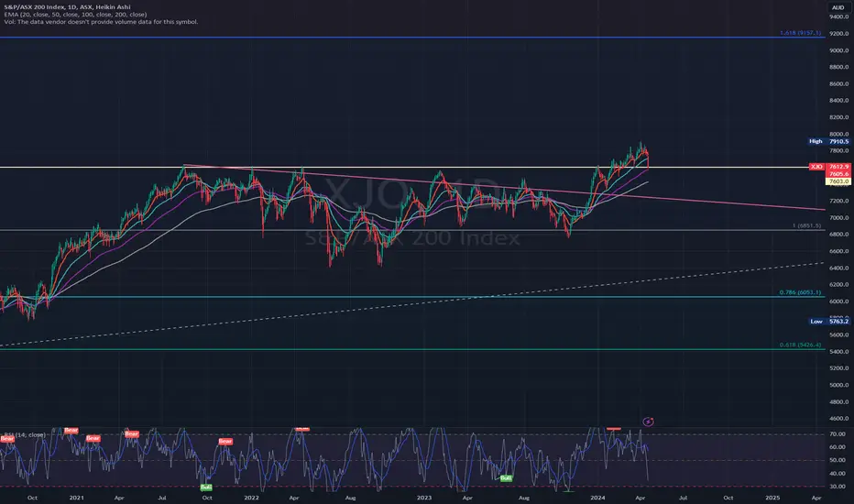The width and height of the screenshot is (854, 504).
Task: Select the 0.786 (6053.1) Fibonacci level label
Action: [x=800, y=292]
